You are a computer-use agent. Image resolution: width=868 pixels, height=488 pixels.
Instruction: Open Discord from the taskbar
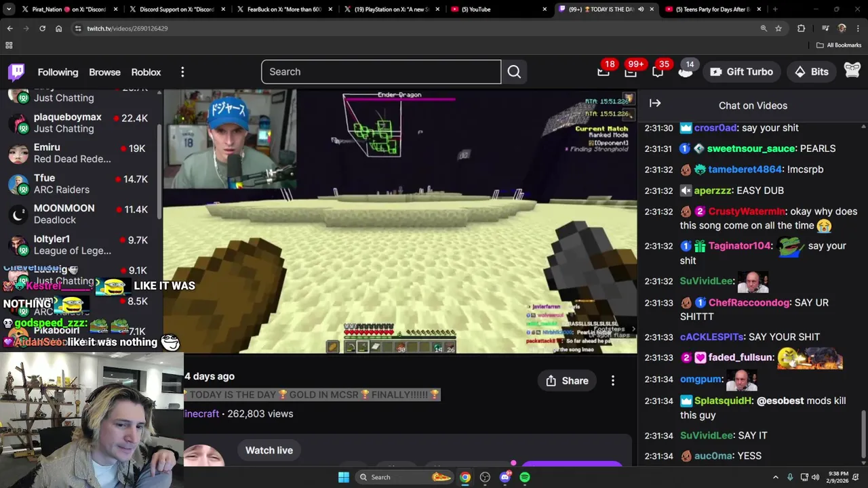[505, 477]
